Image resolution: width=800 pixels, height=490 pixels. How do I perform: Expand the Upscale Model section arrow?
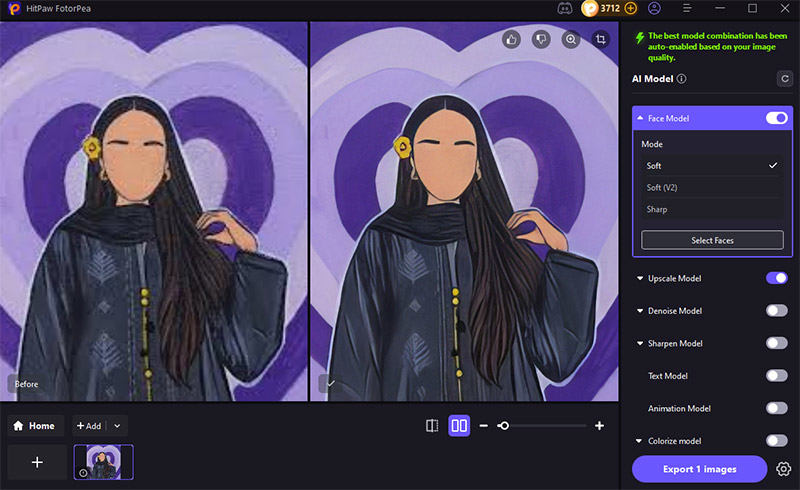coord(640,278)
